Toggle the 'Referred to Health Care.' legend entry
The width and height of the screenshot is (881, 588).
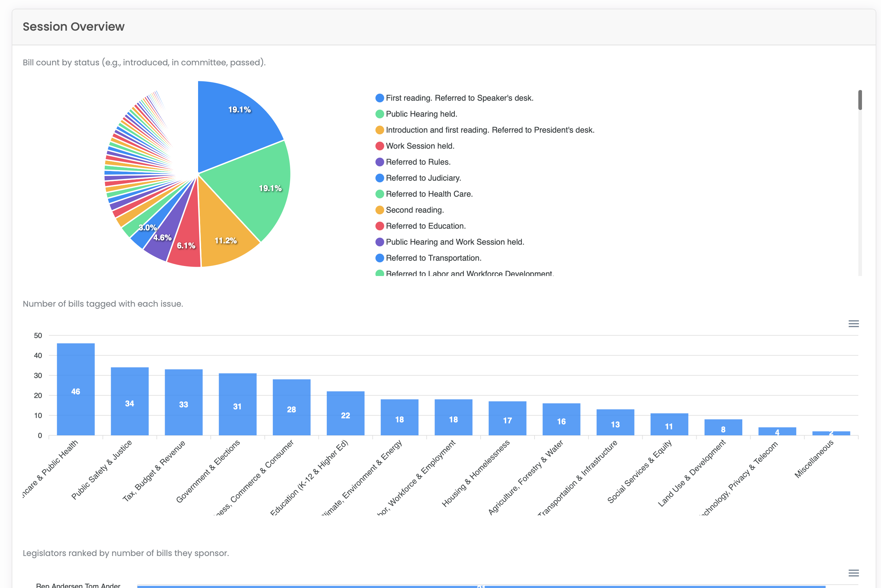pyautogui.click(x=429, y=194)
